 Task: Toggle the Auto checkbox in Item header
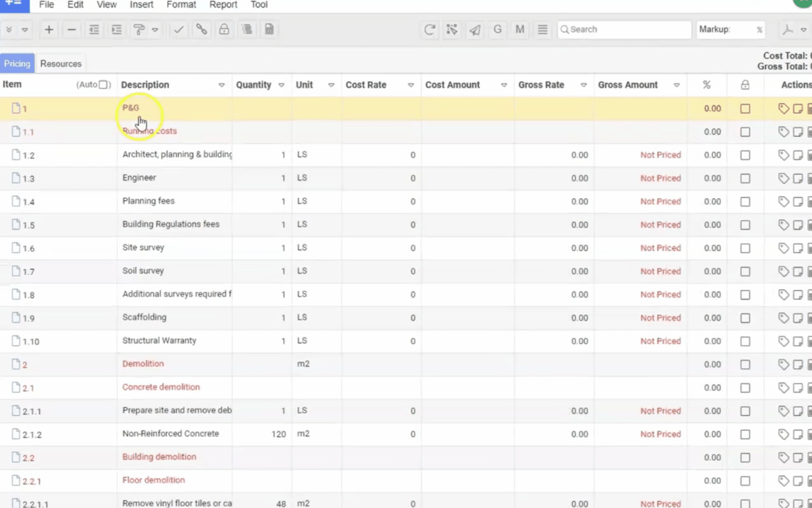point(103,85)
